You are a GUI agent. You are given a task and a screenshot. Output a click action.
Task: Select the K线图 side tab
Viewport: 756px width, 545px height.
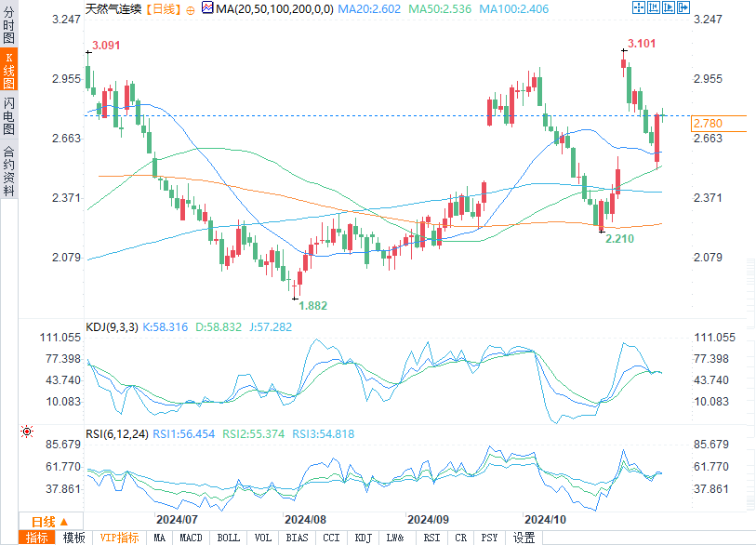coord(8,70)
